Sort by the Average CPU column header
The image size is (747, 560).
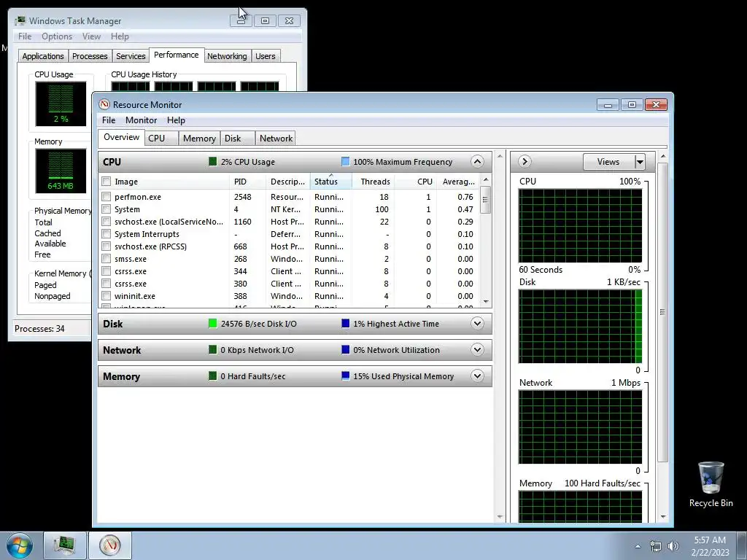point(458,182)
